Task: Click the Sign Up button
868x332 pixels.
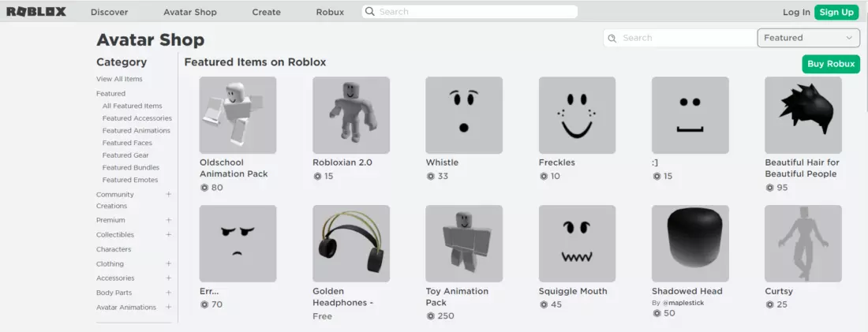Action: (836, 12)
